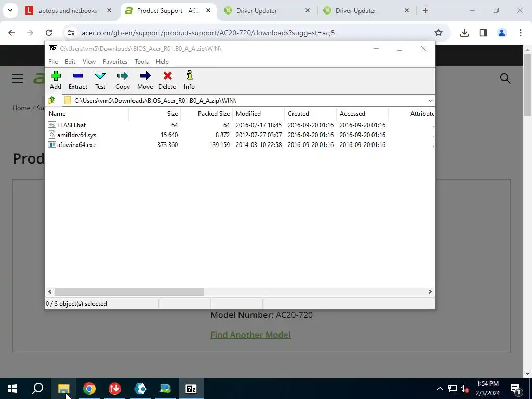Go back to the previous page in Chrome

coord(11,33)
